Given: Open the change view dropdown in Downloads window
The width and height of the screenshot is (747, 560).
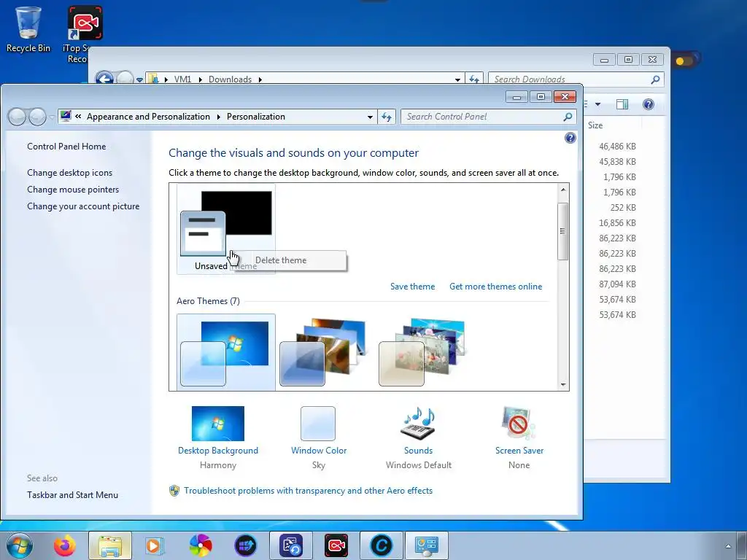Looking at the screenshot, I should (x=597, y=104).
